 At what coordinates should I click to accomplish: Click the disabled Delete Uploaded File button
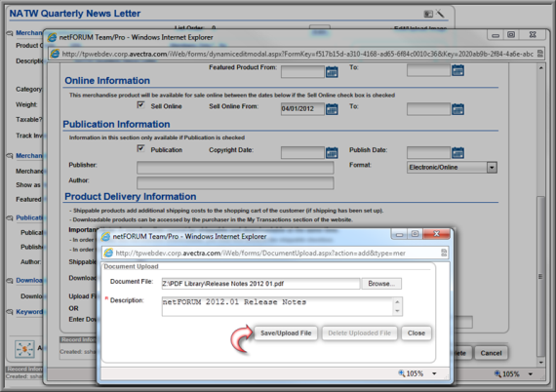click(x=359, y=333)
